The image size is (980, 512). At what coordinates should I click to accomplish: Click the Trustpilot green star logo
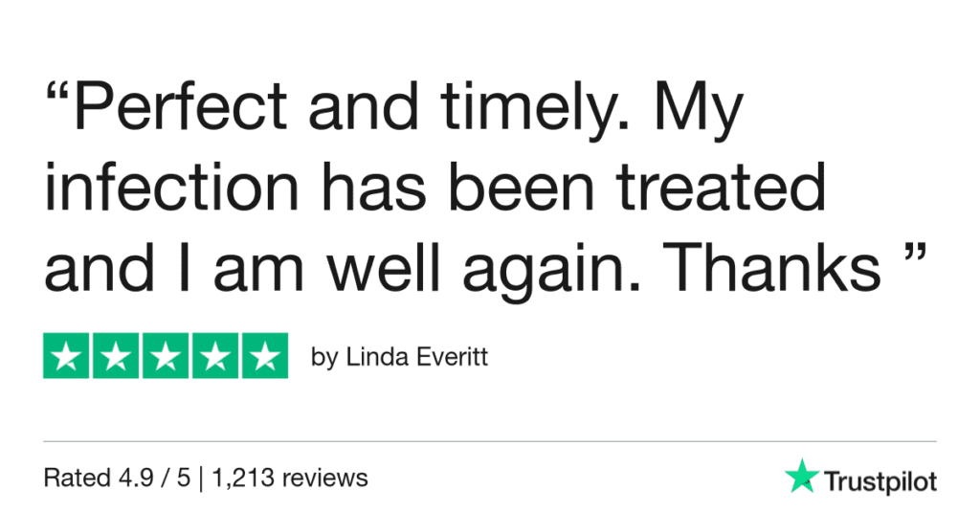point(799,476)
